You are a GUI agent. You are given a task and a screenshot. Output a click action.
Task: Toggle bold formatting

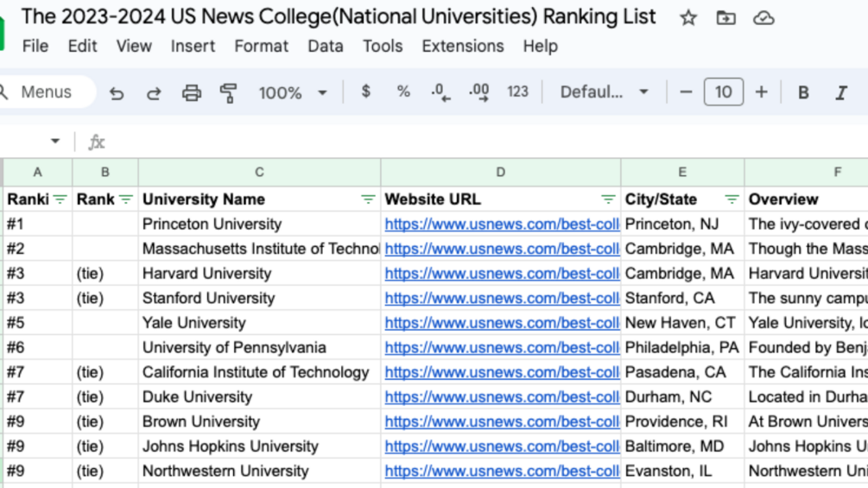[803, 92]
